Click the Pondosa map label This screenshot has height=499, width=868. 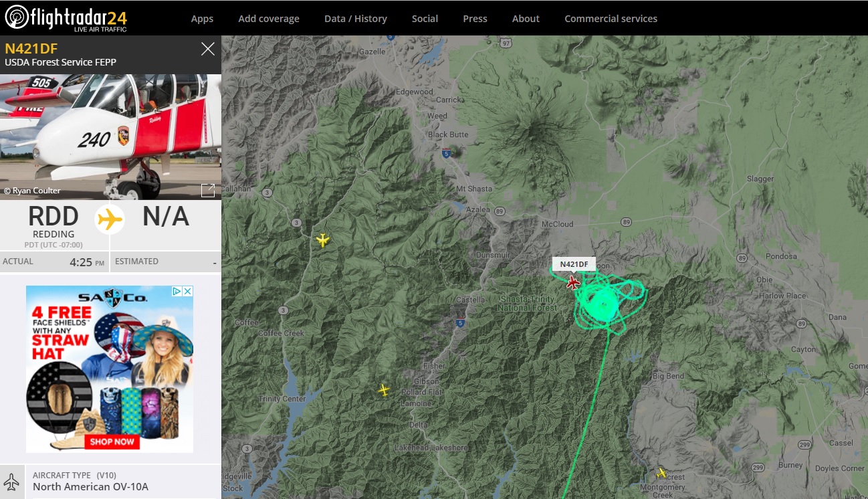(781, 256)
